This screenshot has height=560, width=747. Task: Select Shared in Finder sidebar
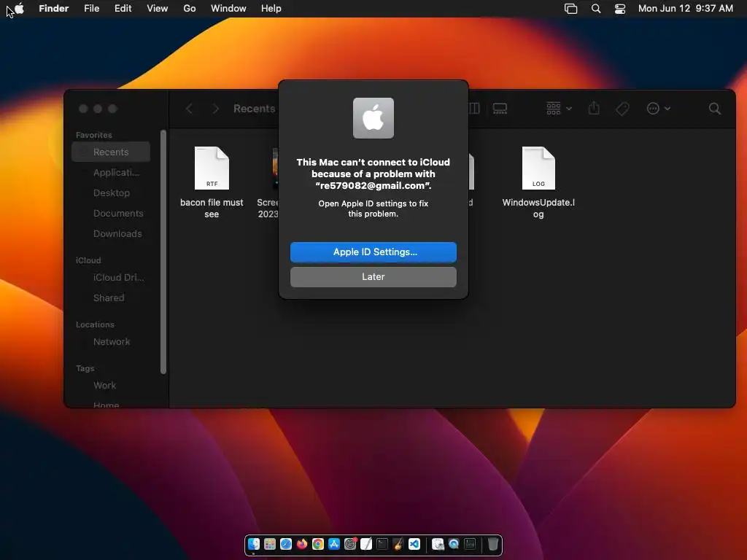[111, 297]
